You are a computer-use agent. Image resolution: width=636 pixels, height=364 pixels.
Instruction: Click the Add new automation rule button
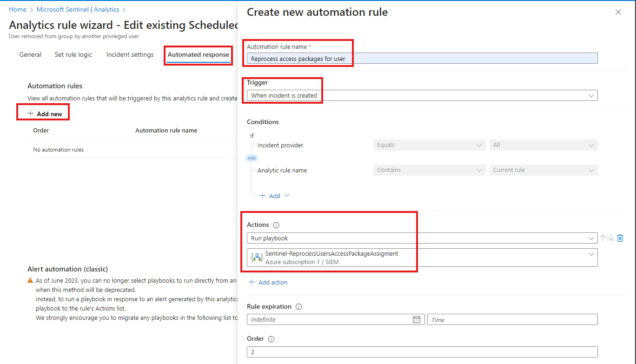[x=43, y=112]
